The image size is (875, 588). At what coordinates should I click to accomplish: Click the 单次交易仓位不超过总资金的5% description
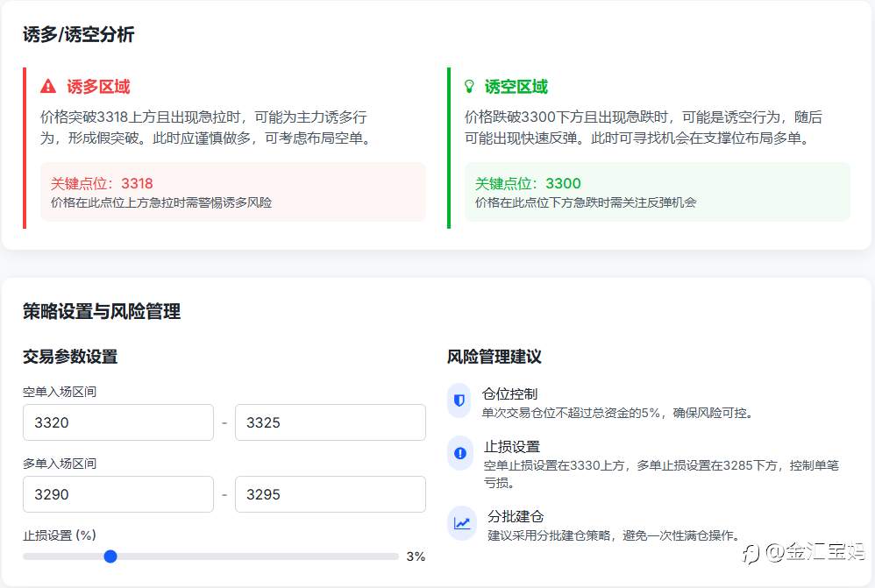619,413
